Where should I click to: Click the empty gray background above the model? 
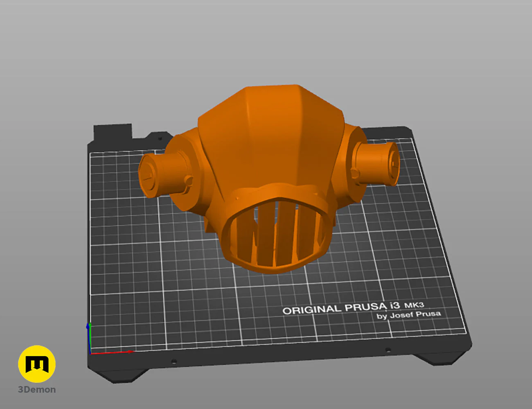pyautogui.click(x=266, y=41)
